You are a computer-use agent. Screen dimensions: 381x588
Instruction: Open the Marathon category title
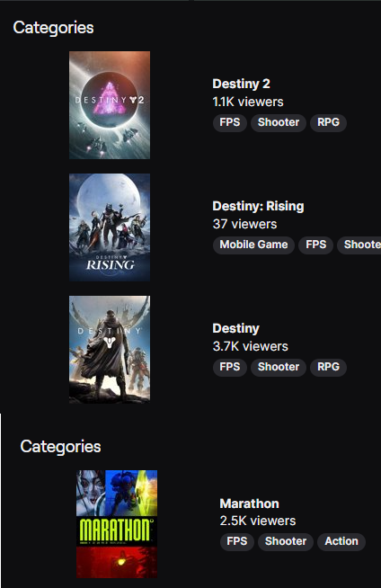pos(249,503)
